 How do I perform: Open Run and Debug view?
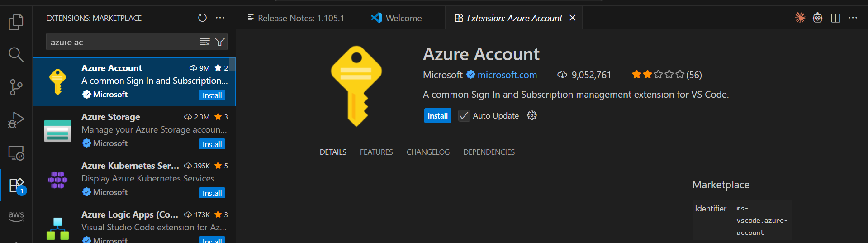tap(16, 120)
